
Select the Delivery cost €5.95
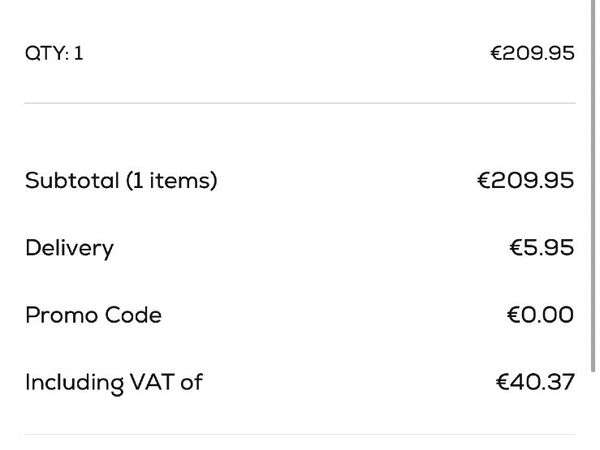click(541, 248)
